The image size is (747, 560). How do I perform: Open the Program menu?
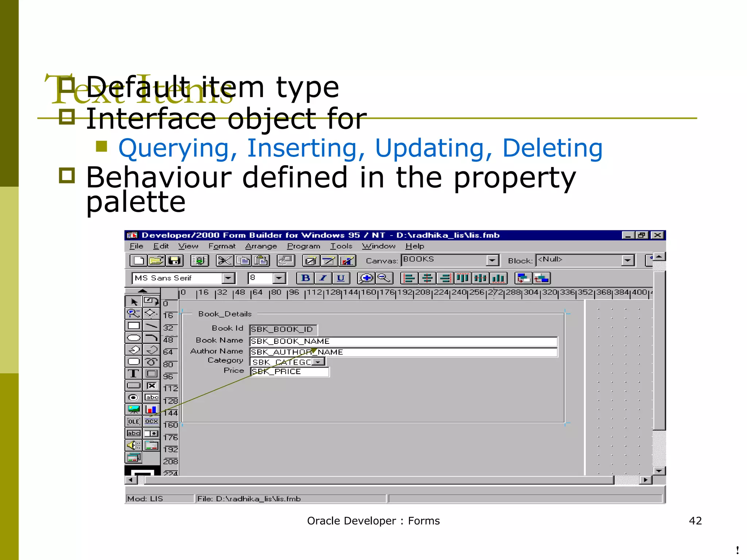pyautogui.click(x=303, y=246)
